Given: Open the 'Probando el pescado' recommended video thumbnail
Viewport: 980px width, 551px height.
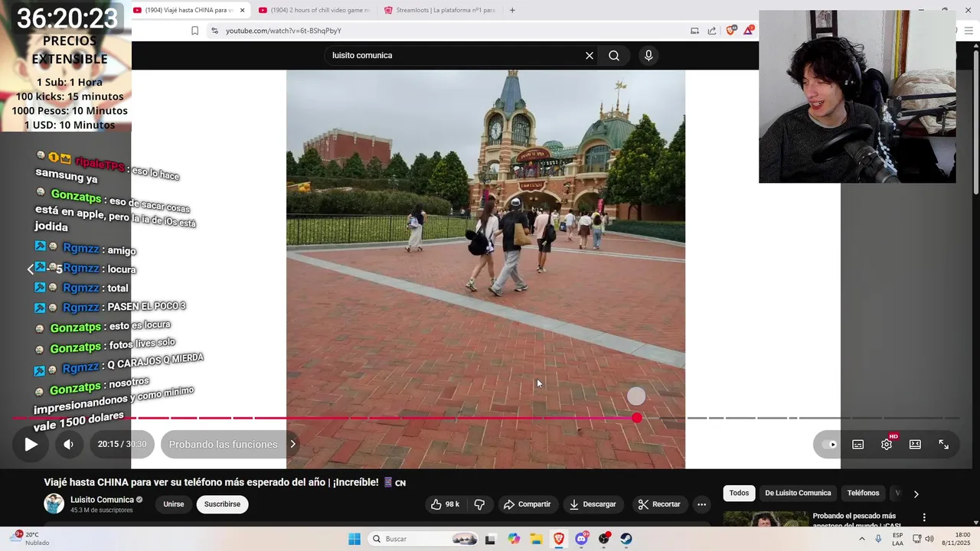Looking at the screenshot, I should 766,520.
